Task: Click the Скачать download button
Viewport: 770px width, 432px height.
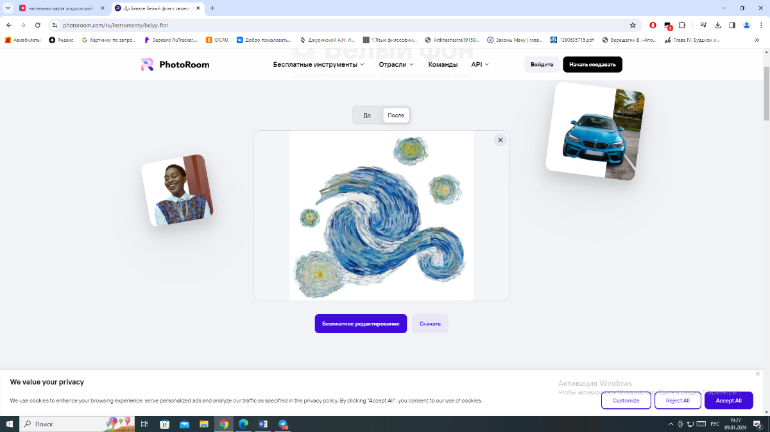Action: coord(430,324)
